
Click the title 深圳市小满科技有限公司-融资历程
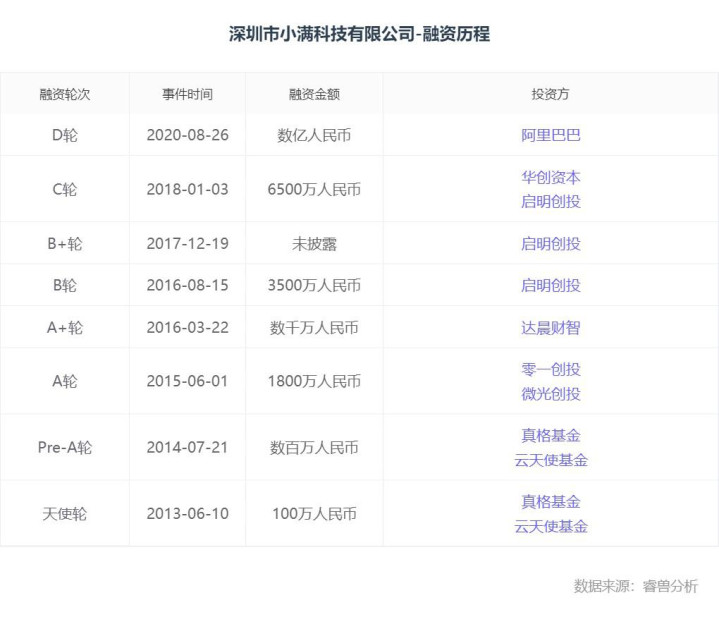(360, 34)
